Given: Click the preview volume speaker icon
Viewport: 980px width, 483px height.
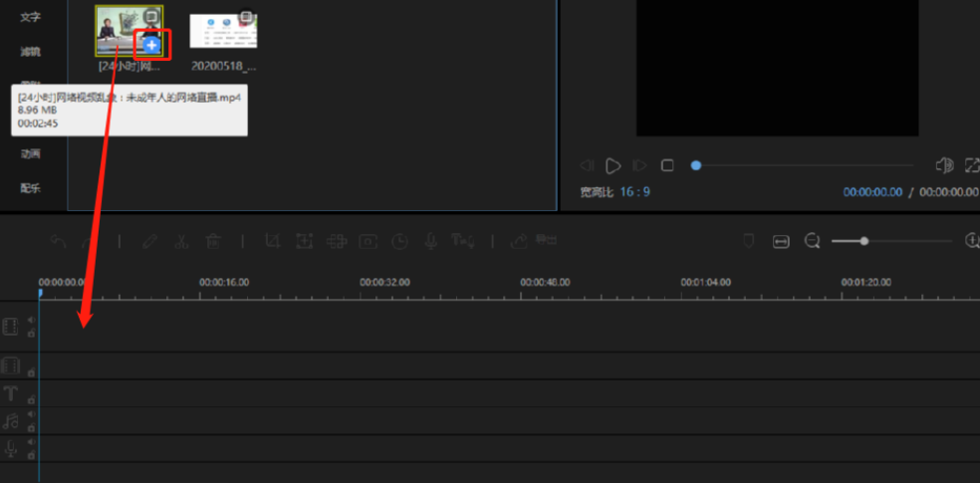Looking at the screenshot, I should 944,165.
